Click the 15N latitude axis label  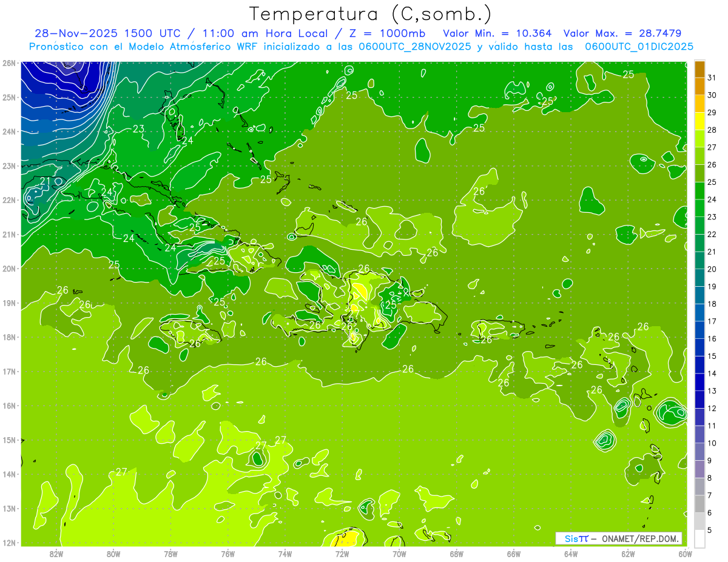click(9, 440)
